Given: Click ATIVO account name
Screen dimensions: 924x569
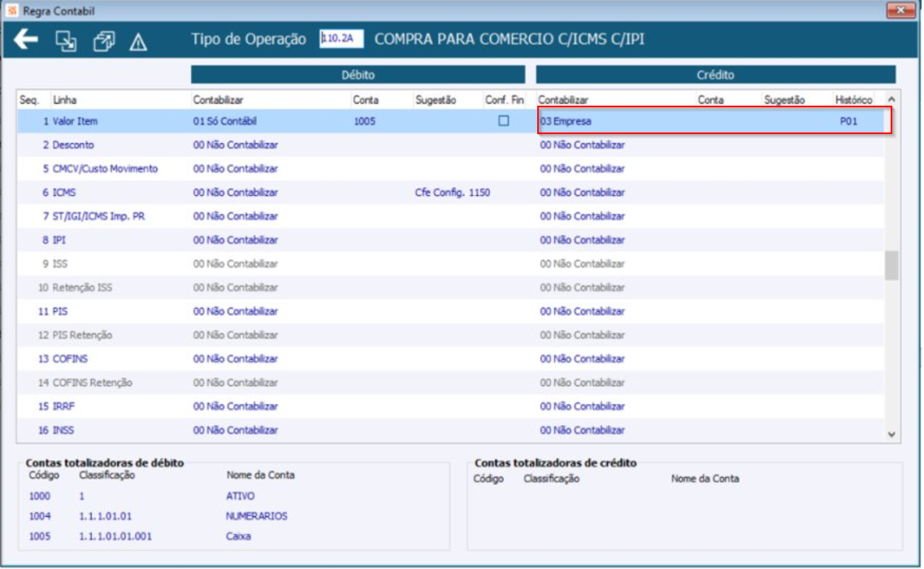Looking at the screenshot, I should [241, 496].
